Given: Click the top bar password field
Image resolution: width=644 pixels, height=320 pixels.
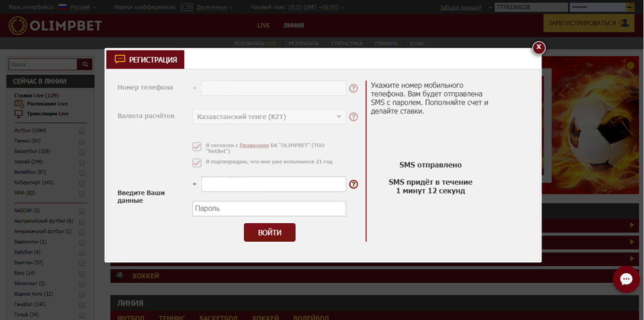Looking at the screenshot, I should 597,7.
